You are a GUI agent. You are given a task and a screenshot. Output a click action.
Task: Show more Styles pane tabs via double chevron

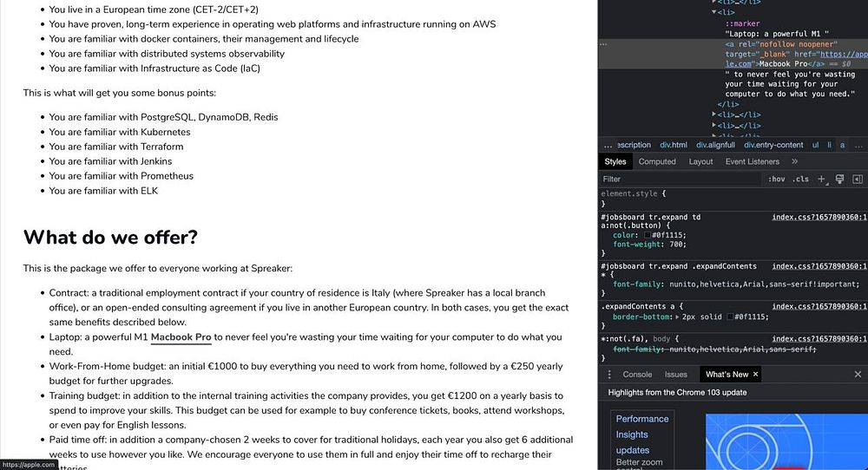(x=794, y=161)
